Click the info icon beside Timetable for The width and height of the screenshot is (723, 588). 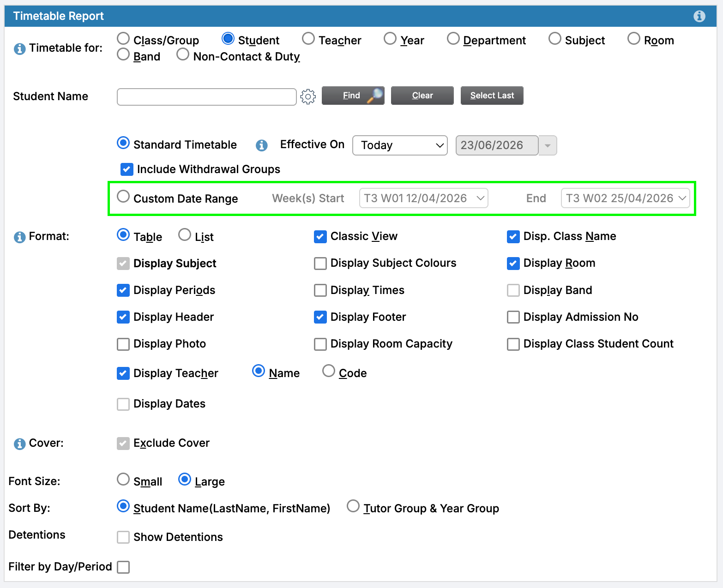(x=19, y=48)
